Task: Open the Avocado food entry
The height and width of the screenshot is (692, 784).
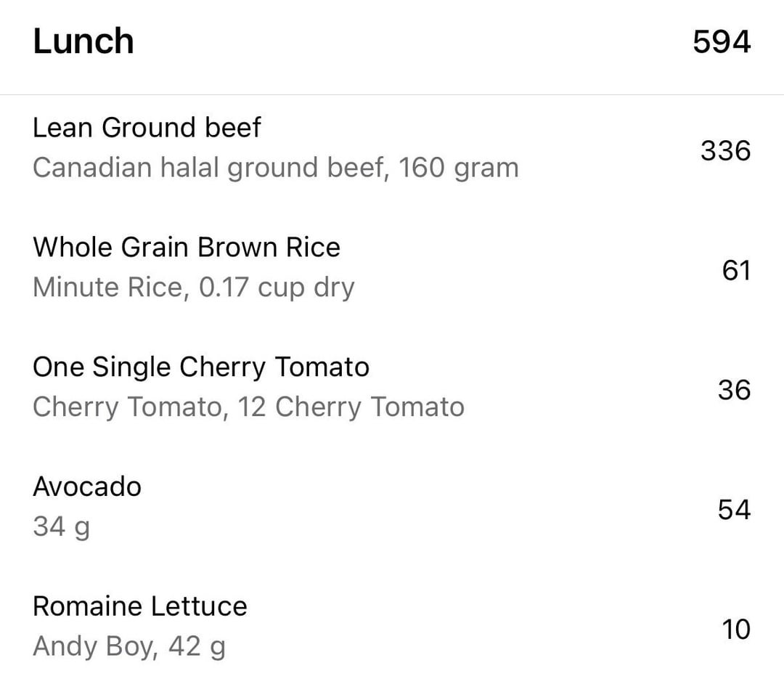Action: pos(392,507)
